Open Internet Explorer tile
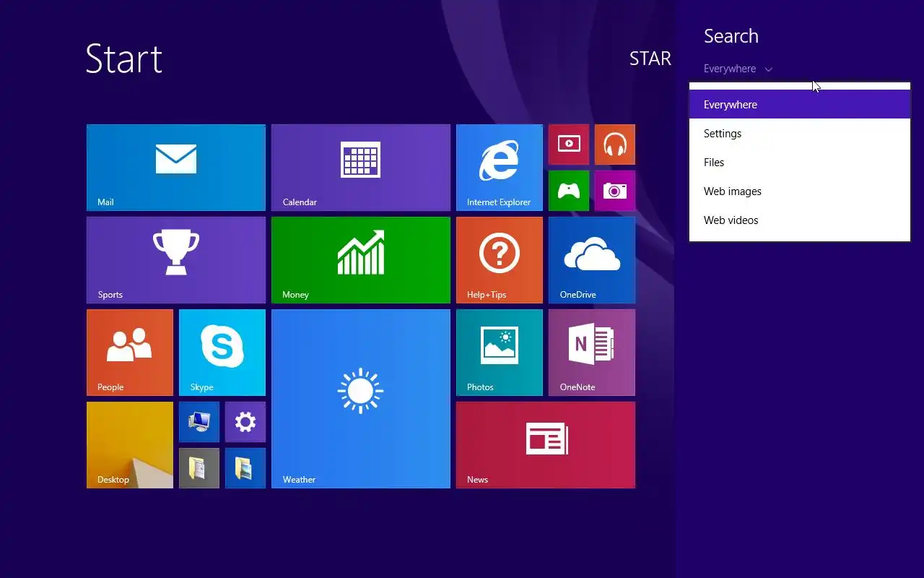The image size is (924, 578). (500, 168)
